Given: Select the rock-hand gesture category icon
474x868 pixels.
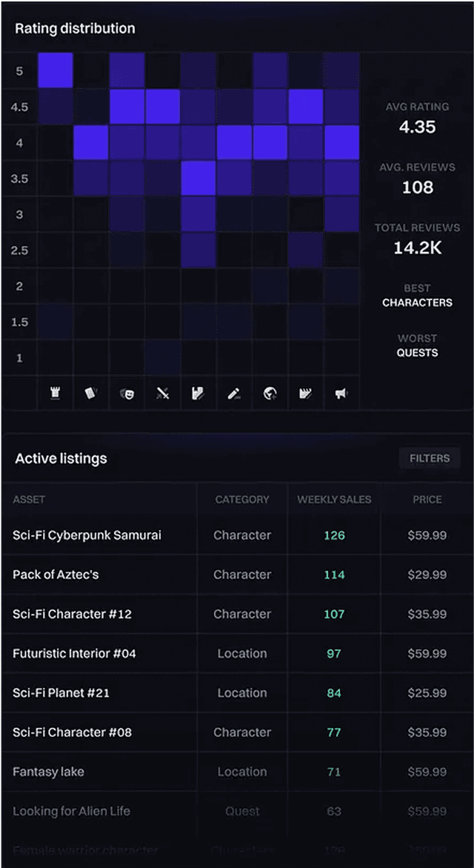Looking at the screenshot, I should pyautogui.click(x=198, y=393).
